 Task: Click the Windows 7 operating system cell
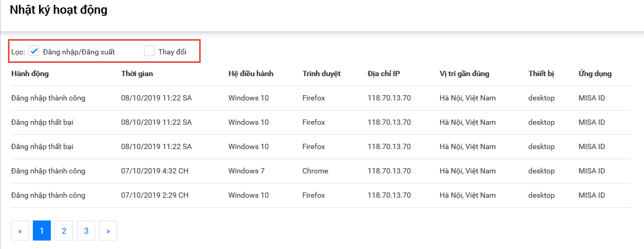pos(246,171)
